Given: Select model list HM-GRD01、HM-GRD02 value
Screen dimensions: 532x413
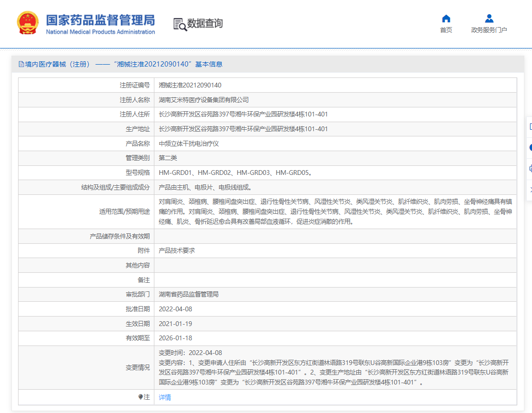Looking at the screenshot, I should tap(236, 173).
